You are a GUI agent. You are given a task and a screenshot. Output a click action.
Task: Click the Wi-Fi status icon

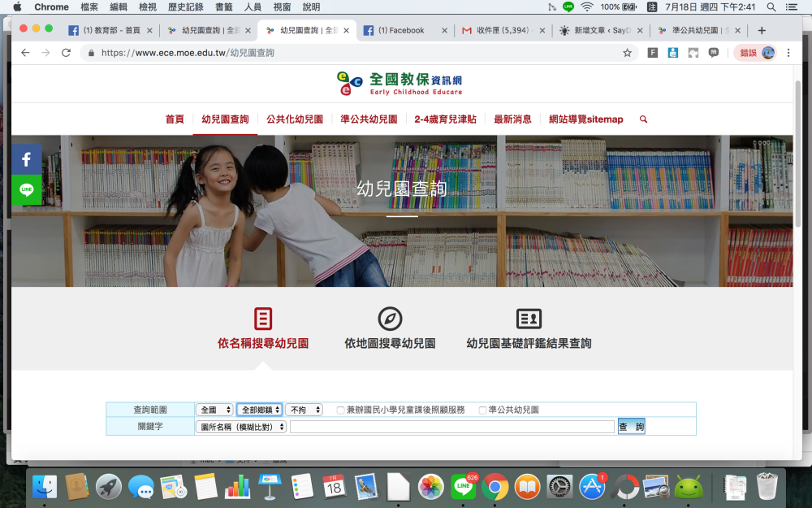587,7
